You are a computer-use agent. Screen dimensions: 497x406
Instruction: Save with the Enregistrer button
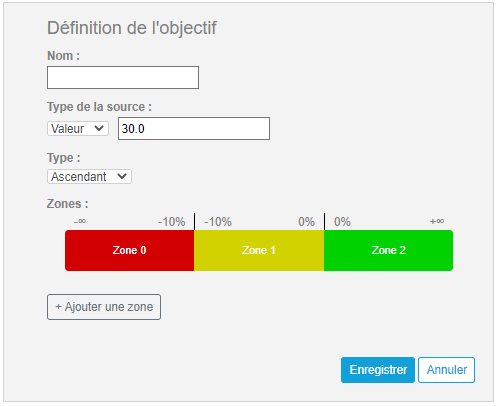pos(378,370)
